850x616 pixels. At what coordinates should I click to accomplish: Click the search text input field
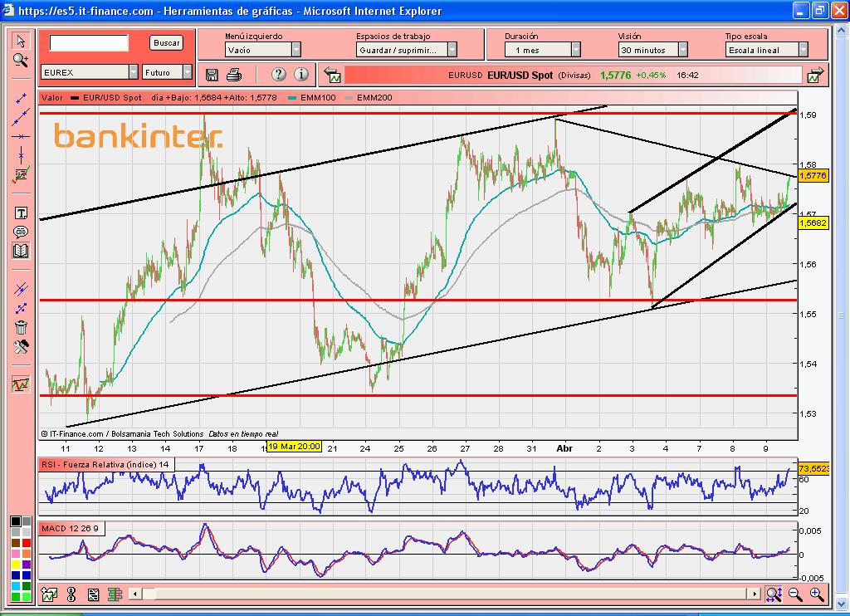coord(89,43)
